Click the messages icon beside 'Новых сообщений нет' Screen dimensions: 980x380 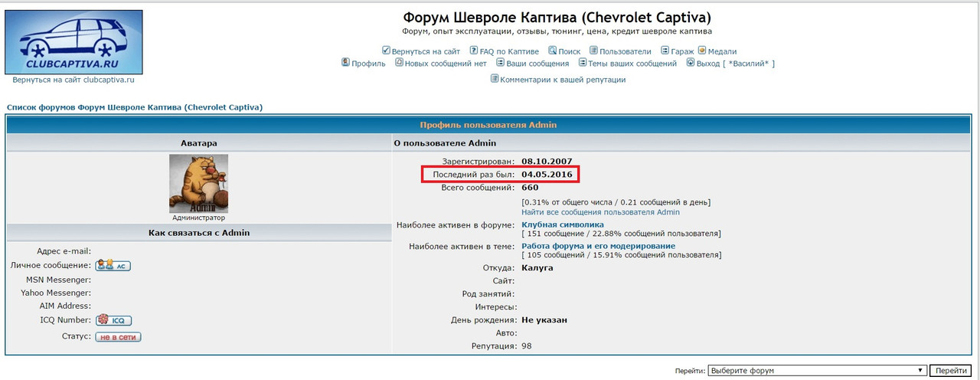tap(399, 63)
